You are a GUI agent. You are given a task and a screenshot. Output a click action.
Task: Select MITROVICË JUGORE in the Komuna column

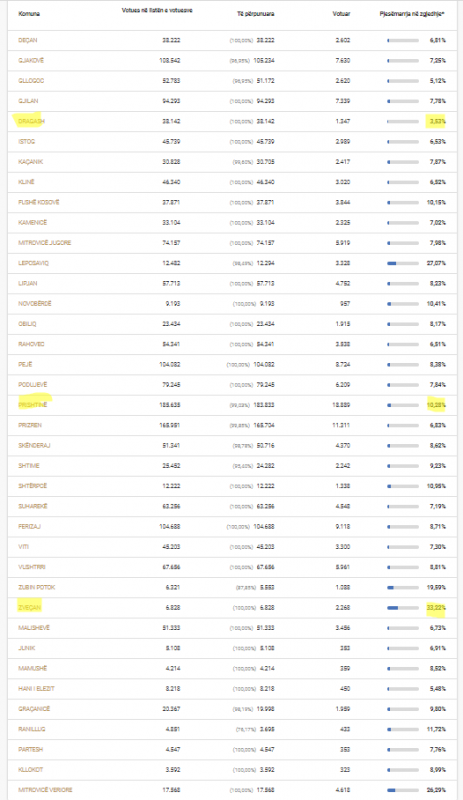pyautogui.click(x=45, y=243)
